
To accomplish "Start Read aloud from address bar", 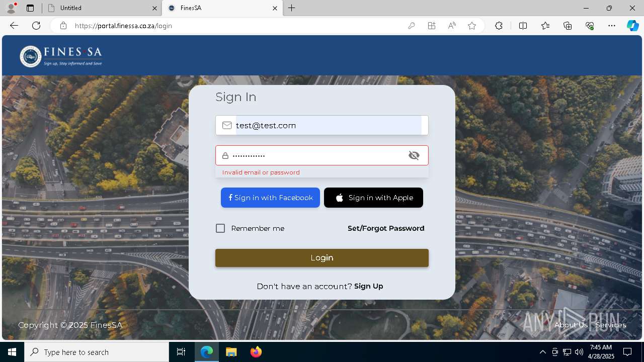I will pos(452,26).
